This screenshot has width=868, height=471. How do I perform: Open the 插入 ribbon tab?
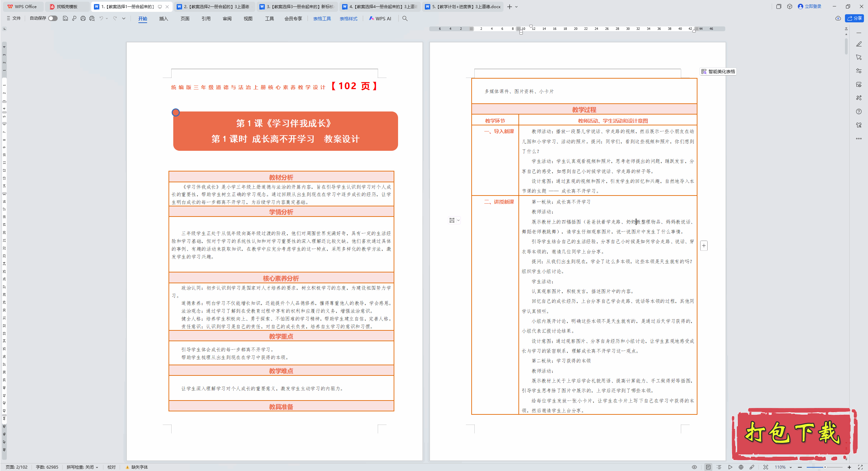click(163, 18)
